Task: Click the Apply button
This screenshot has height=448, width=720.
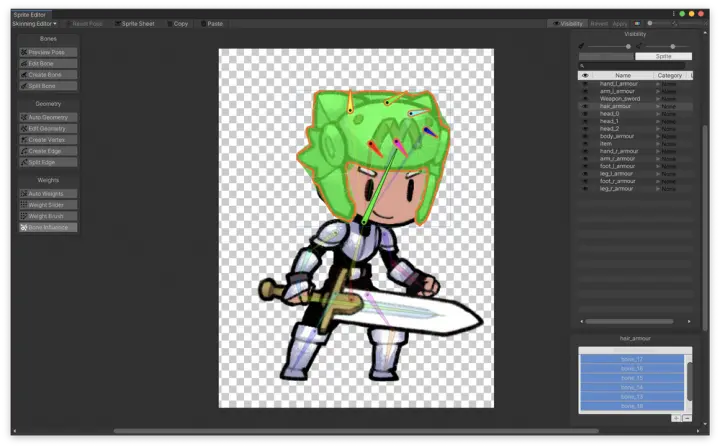Action: [x=619, y=23]
